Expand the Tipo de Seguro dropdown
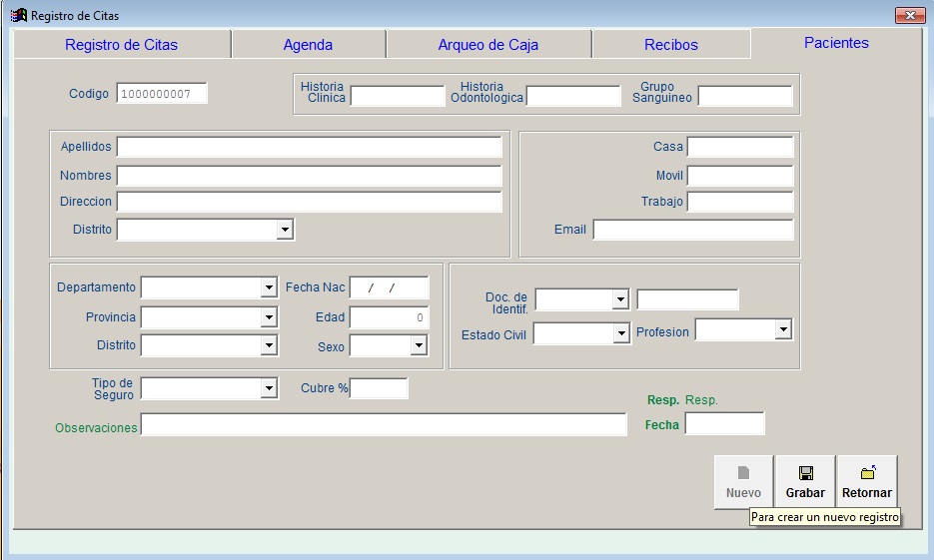Image resolution: width=934 pixels, height=560 pixels. [268, 388]
